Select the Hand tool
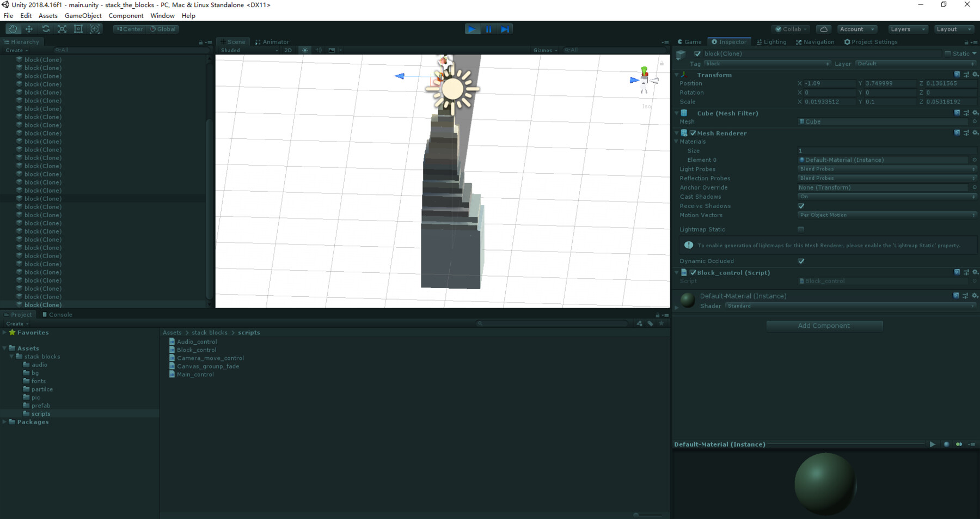980x519 pixels. pyautogui.click(x=13, y=29)
